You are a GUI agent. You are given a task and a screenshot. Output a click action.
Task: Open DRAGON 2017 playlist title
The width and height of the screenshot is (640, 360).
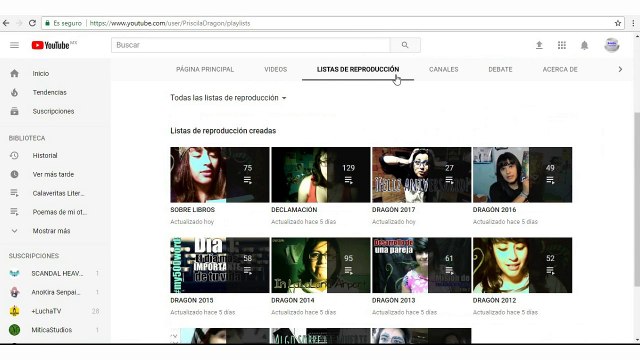click(393, 210)
